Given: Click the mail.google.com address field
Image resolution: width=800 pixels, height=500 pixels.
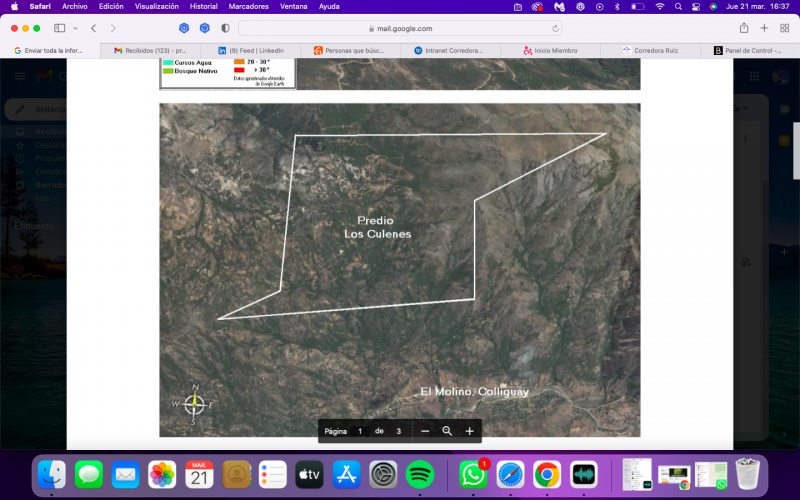Looking at the screenshot, I should tap(400, 29).
